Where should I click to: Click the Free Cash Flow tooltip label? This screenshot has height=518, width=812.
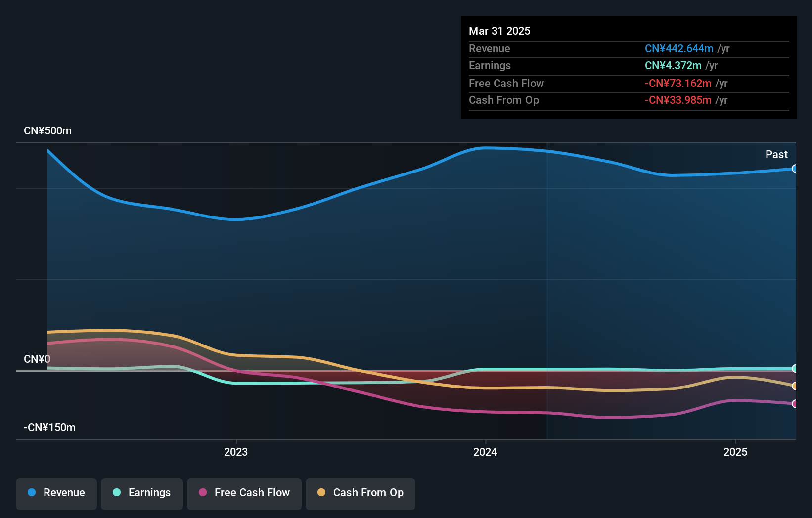click(x=506, y=83)
